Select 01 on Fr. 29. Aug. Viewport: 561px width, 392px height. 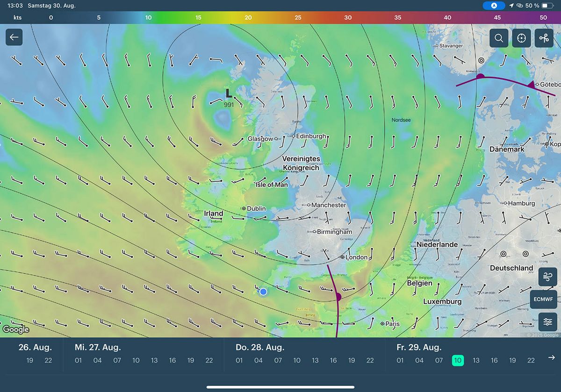(400, 360)
